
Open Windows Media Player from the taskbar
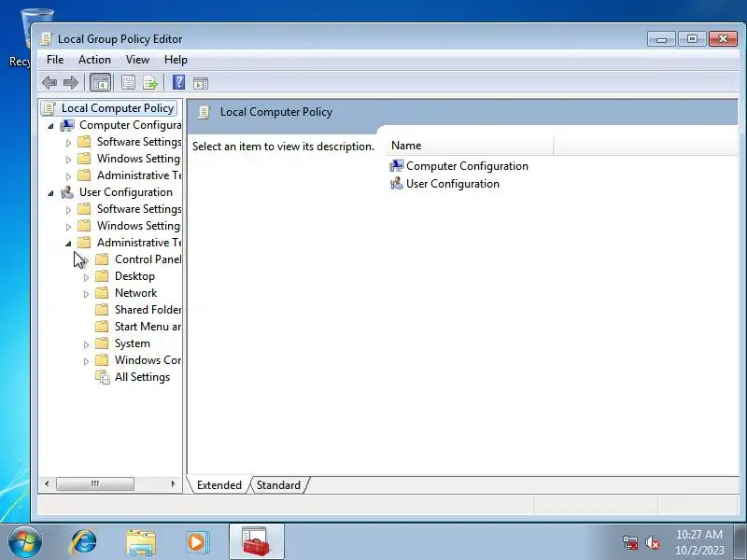(x=197, y=542)
